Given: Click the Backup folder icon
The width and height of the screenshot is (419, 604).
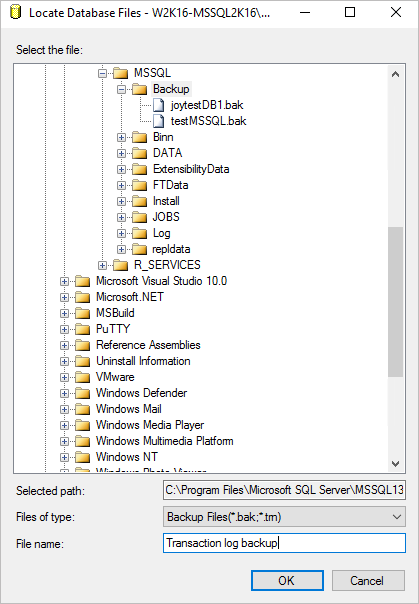Looking at the screenshot, I should pyautogui.click(x=139, y=89).
